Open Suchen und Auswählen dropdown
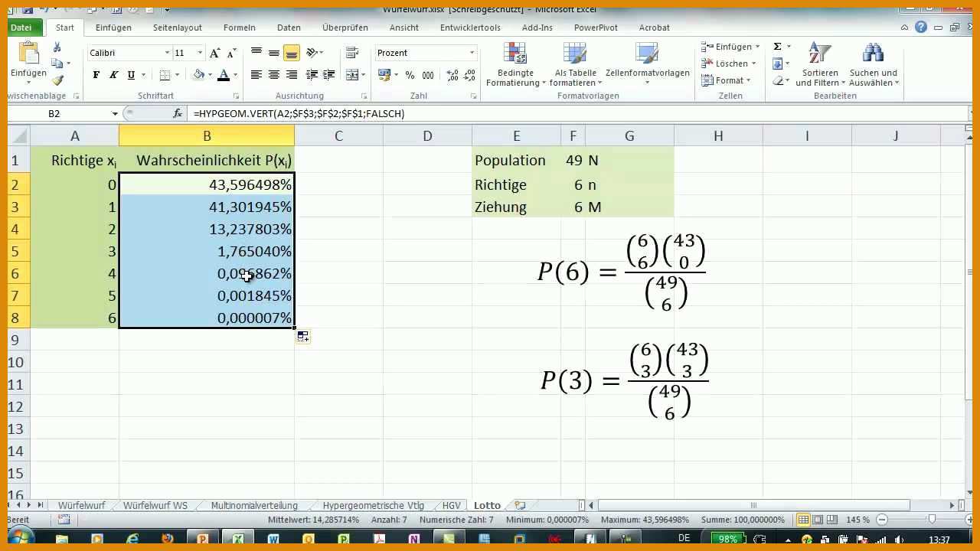The image size is (980, 551). [874, 64]
